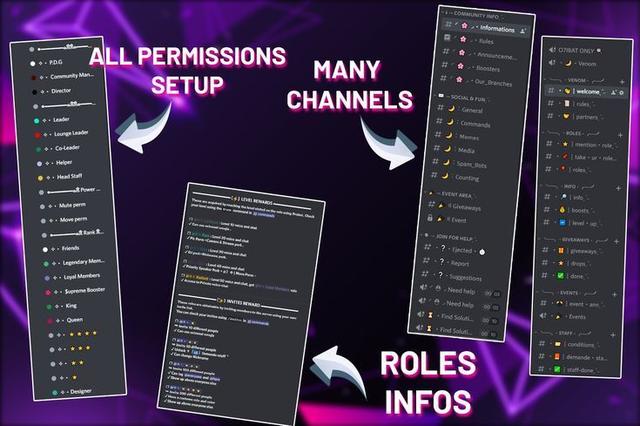Click the handshake emoji on partners channel
The width and height of the screenshot is (640, 426).
point(566,116)
